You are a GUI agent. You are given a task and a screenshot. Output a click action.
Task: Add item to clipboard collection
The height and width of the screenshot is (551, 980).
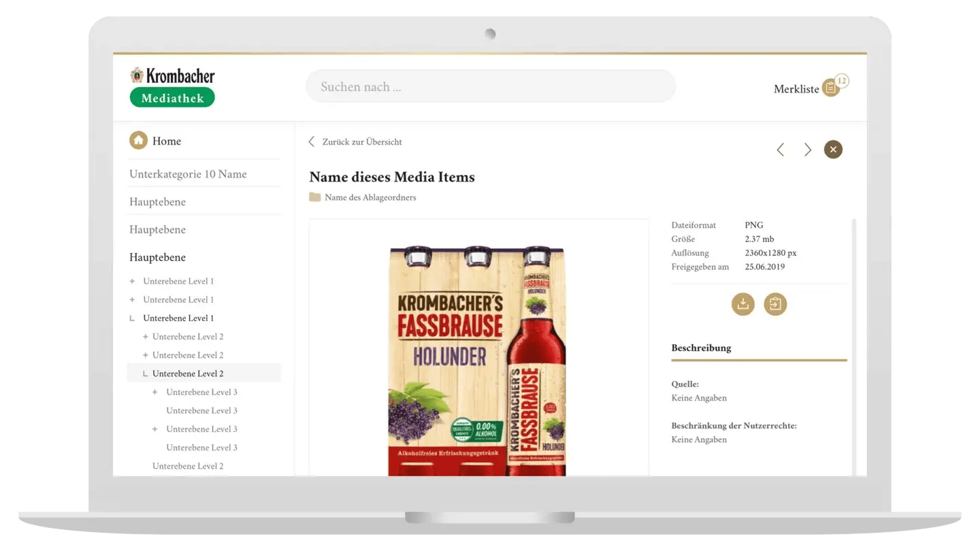pyautogui.click(x=775, y=304)
